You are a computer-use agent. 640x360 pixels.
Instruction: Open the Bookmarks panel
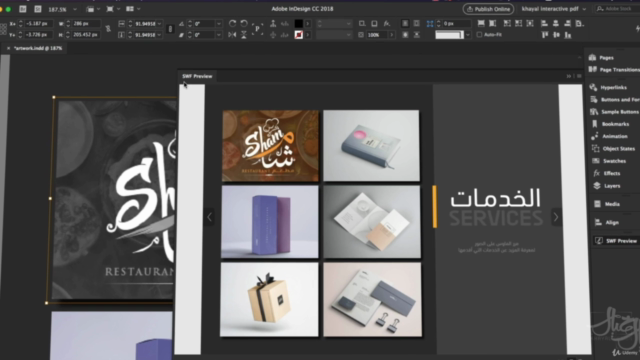(610, 124)
